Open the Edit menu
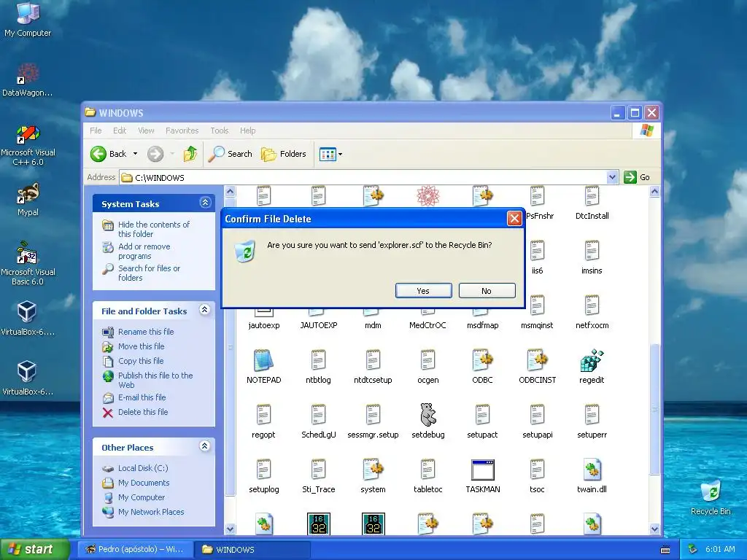 (120, 131)
